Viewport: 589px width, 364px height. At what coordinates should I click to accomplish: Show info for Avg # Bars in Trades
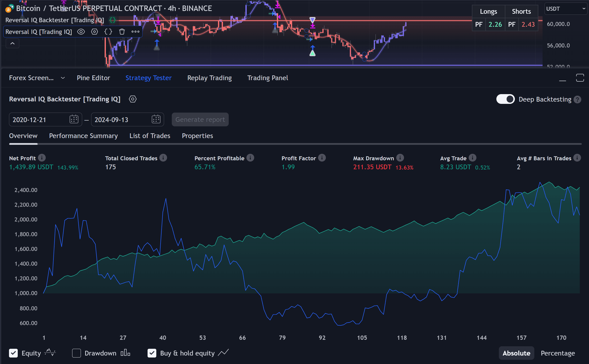click(x=577, y=158)
